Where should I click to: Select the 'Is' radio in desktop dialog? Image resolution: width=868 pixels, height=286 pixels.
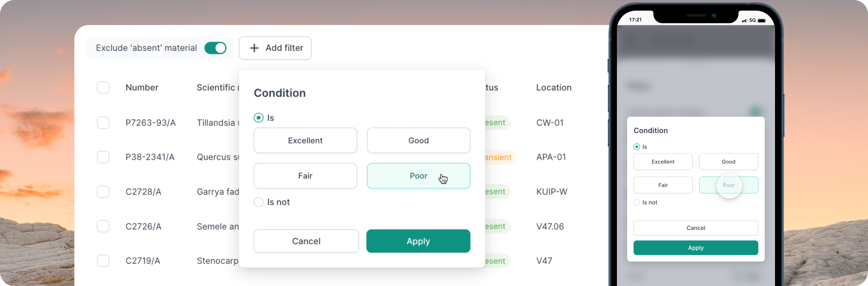[258, 118]
